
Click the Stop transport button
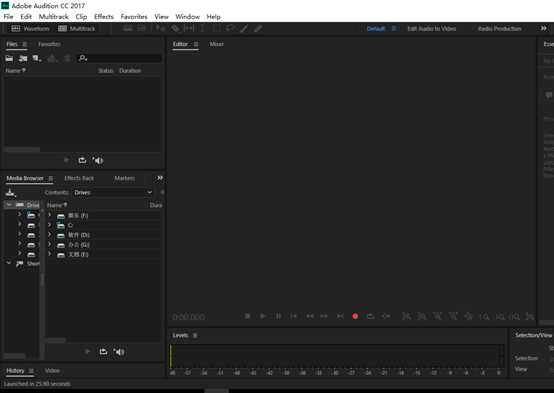coord(248,316)
